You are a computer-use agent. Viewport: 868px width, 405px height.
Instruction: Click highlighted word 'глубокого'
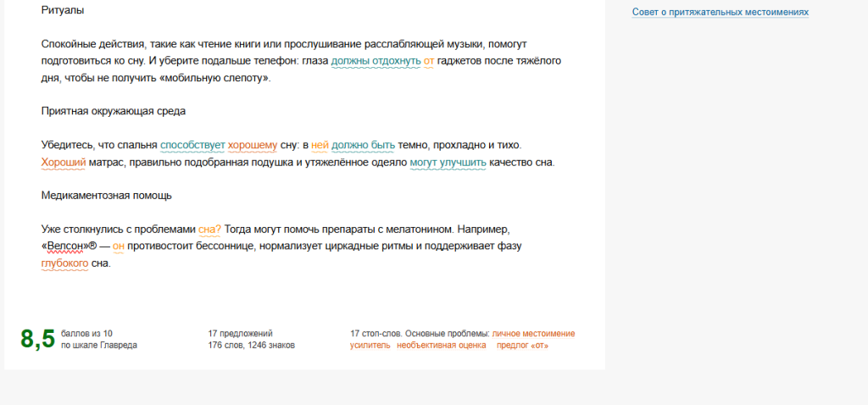click(64, 264)
